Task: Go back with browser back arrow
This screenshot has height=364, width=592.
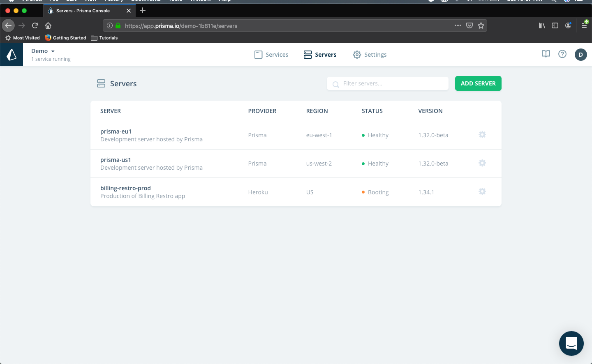Action: [x=8, y=25]
